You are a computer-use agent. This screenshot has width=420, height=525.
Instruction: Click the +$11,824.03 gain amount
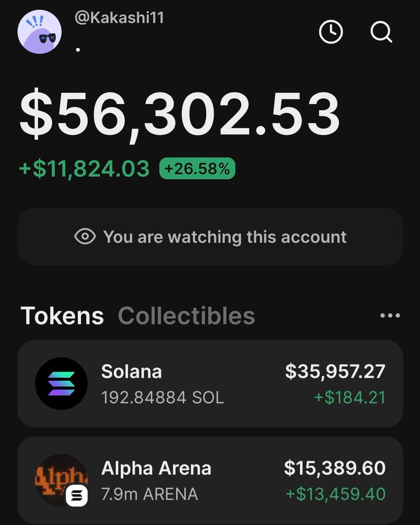coord(84,169)
